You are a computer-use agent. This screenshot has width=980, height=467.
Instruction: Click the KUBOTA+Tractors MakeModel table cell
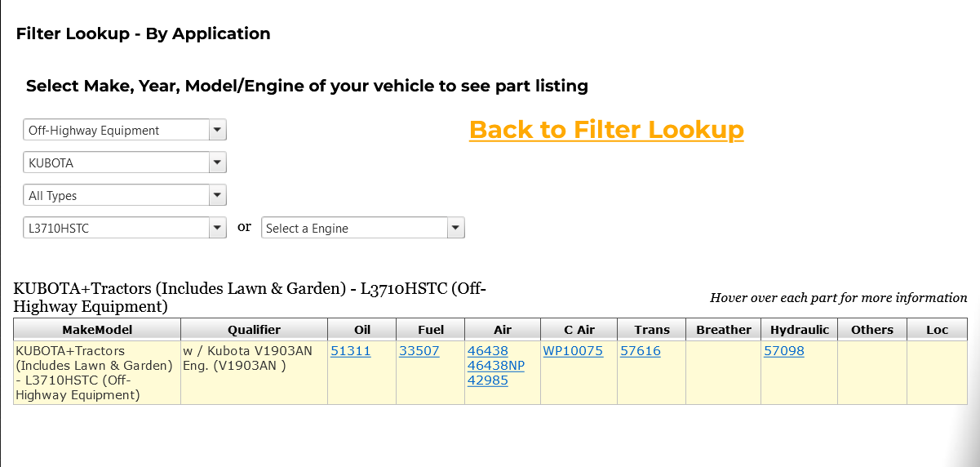97,372
